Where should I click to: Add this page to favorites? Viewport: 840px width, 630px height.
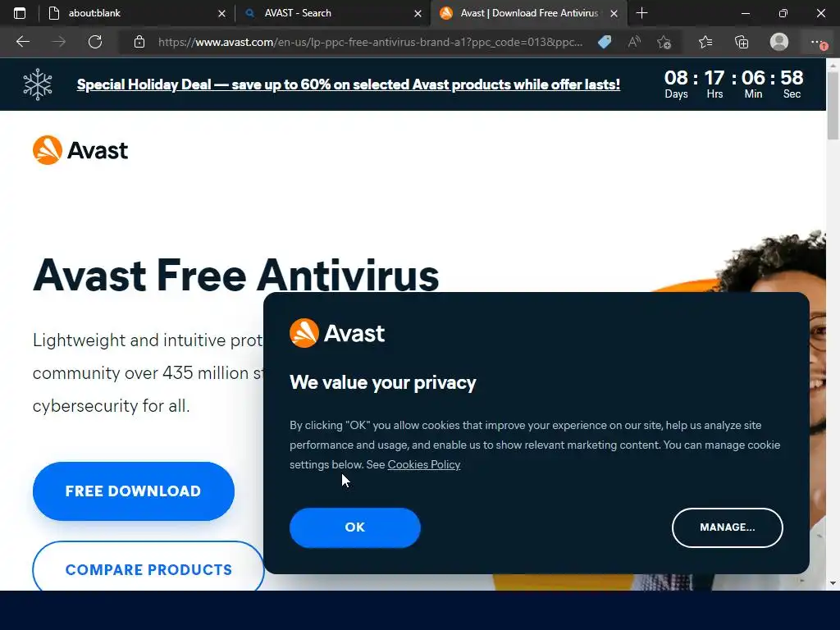pos(664,42)
